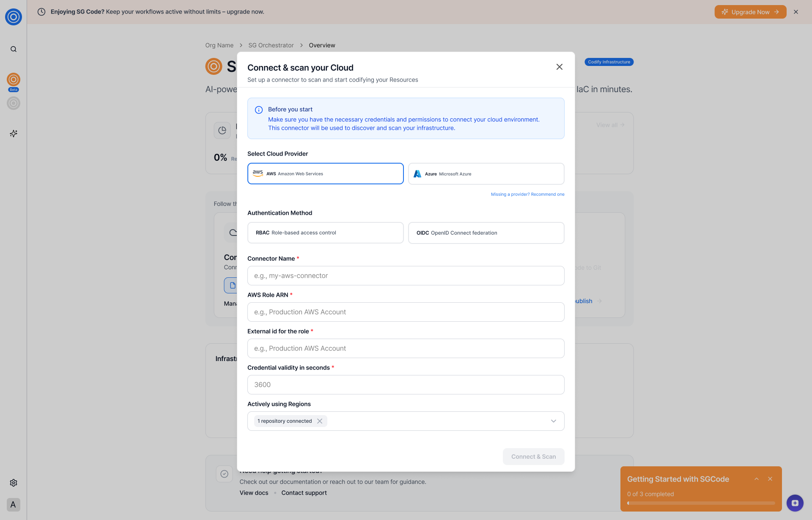
Task: Choose RBAC Role-based access control
Action: click(325, 233)
